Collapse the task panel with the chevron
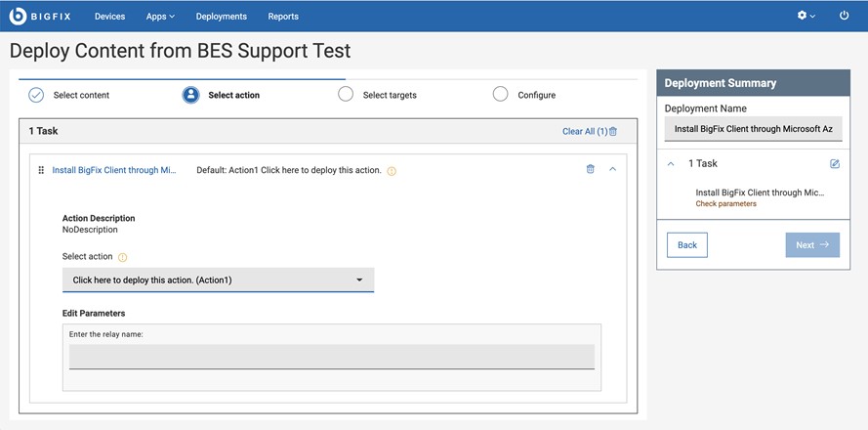 coord(612,169)
